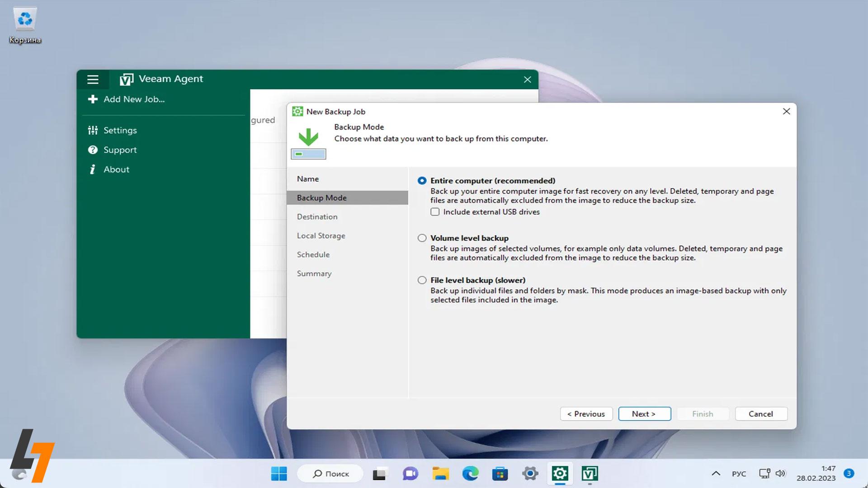The width and height of the screenshot is (868, 488).
Task: Open the taskbar volume control
Action: (x=780, y=474)
